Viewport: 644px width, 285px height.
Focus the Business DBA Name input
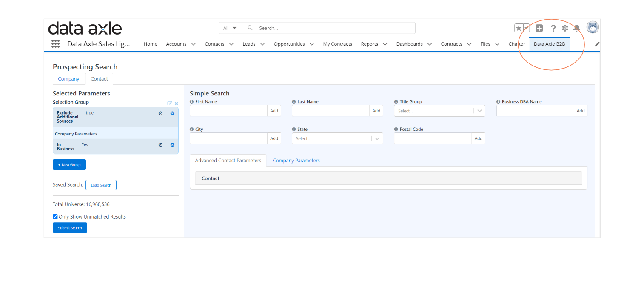tap(536, 111)
